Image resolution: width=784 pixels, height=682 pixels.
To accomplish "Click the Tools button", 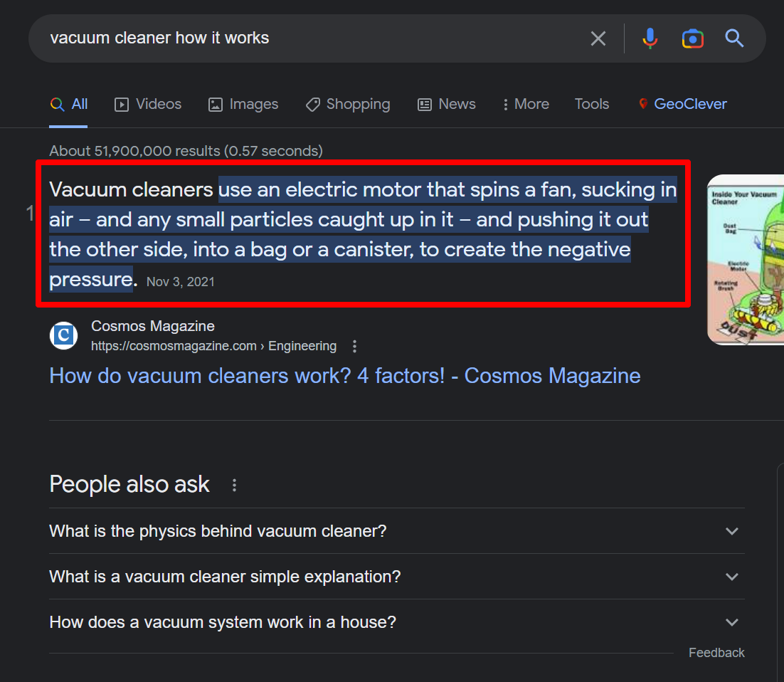I will coord(591,104).
